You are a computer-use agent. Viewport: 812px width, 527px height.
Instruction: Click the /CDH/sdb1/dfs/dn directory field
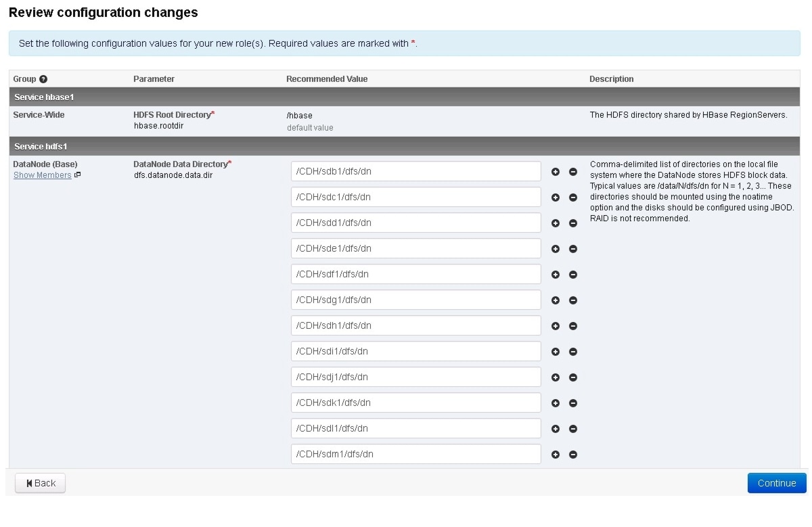[415, 171]
